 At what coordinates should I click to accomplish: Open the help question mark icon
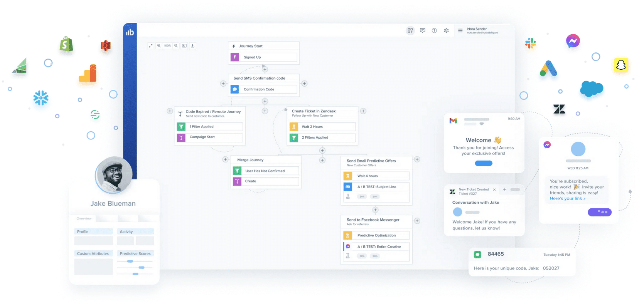coord(434,30)
